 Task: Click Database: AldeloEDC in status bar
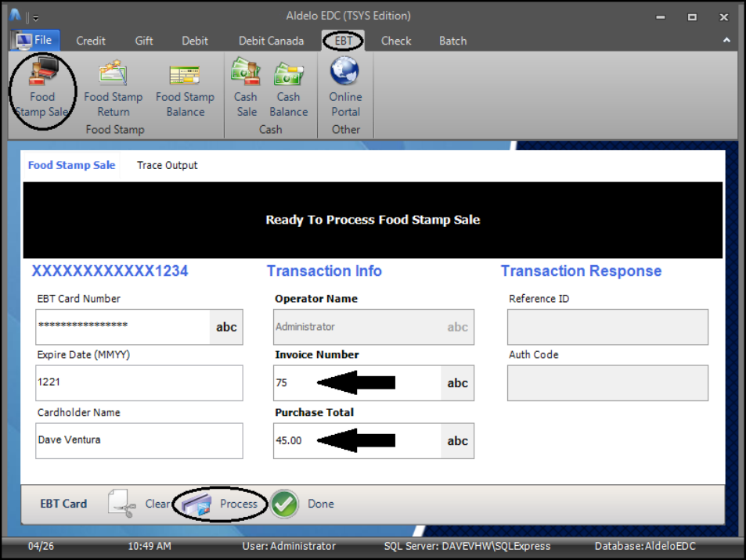pyautogui.click(x=645, y=546)
